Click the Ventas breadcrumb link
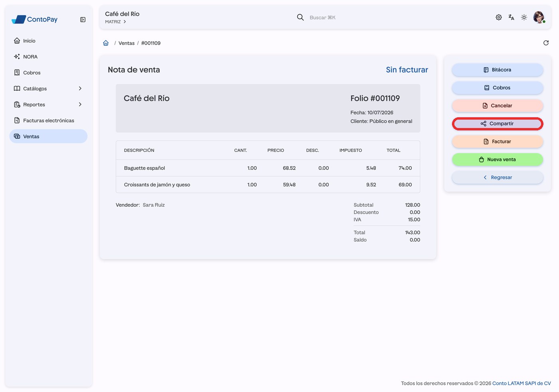Screen dimensions: 559x392 (x=127, y=43)
